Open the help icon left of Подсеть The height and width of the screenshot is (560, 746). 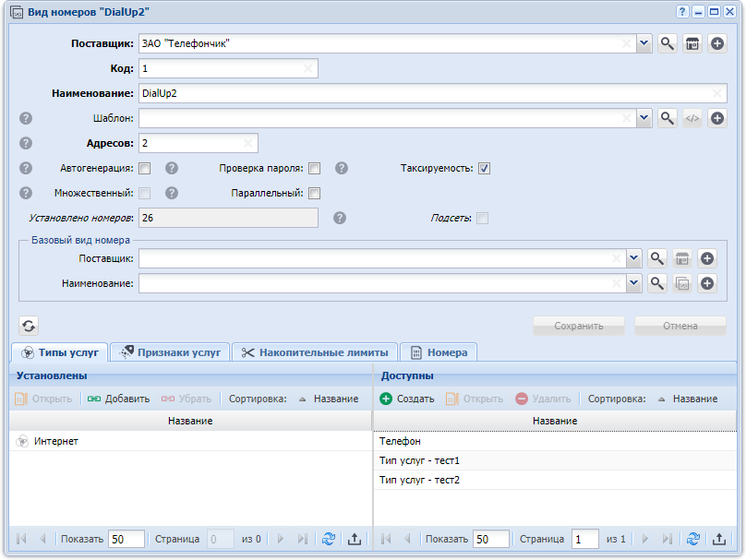(x=339, y=218)
